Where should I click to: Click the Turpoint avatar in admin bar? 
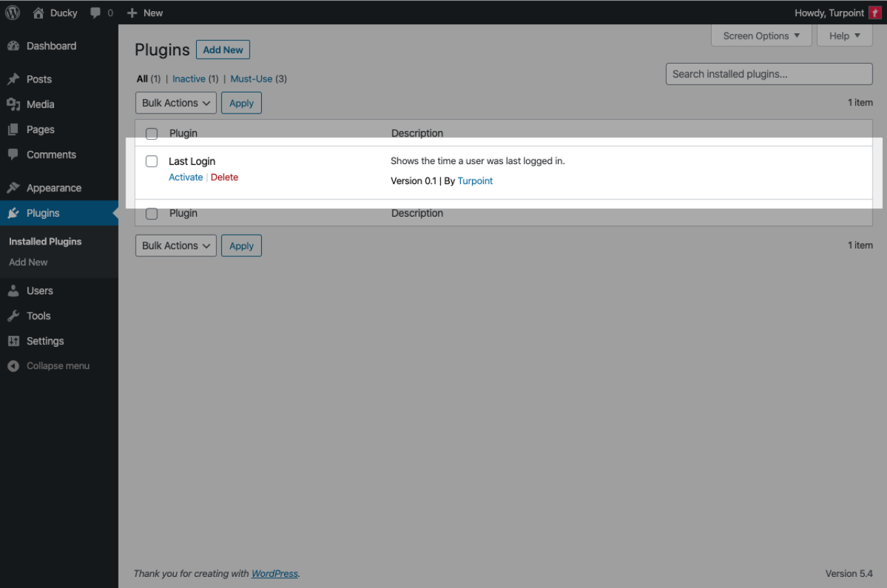[875, 12]
